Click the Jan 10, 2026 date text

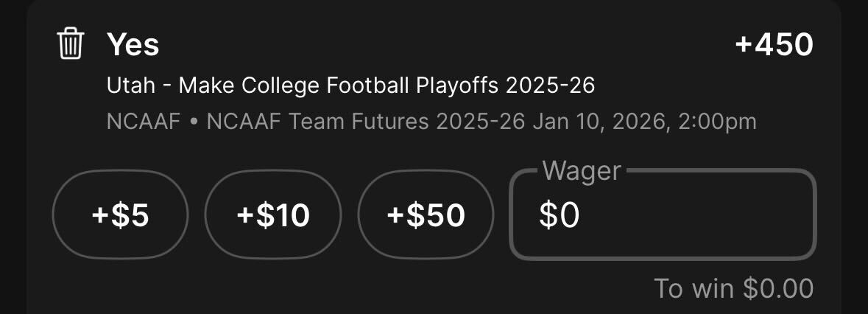[x=597, y=122]
